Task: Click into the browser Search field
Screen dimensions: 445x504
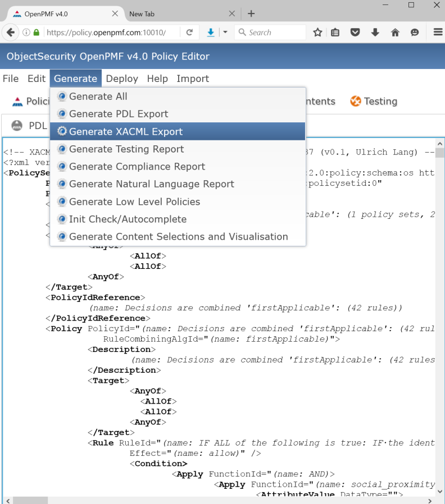Action: point(270,33)
